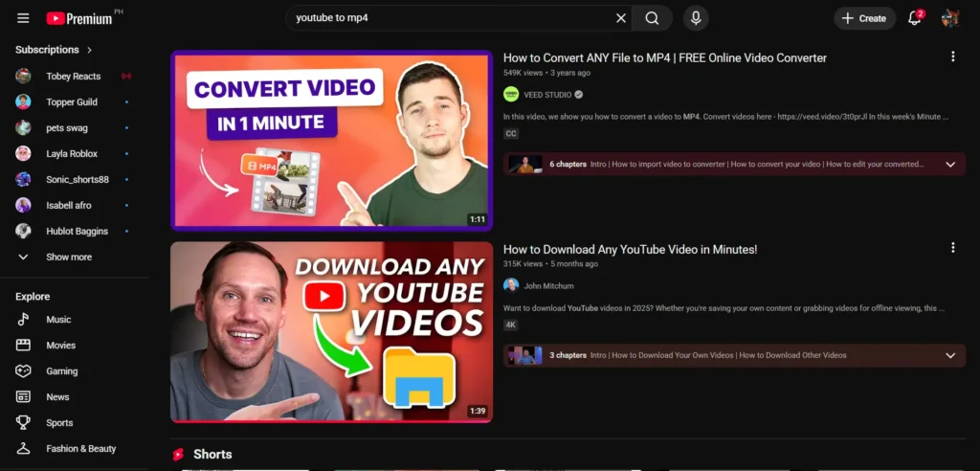Click the 4K badge
This screenshot has width=980, height=471.
click(511, 325)
